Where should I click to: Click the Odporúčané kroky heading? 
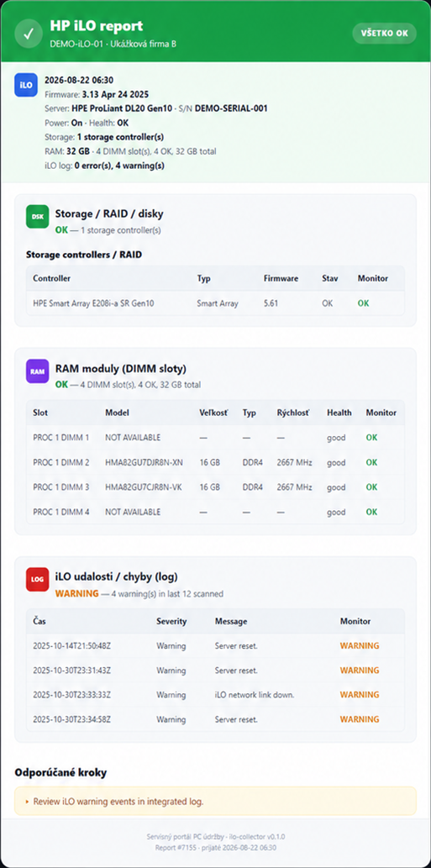[x=60, y=772]
